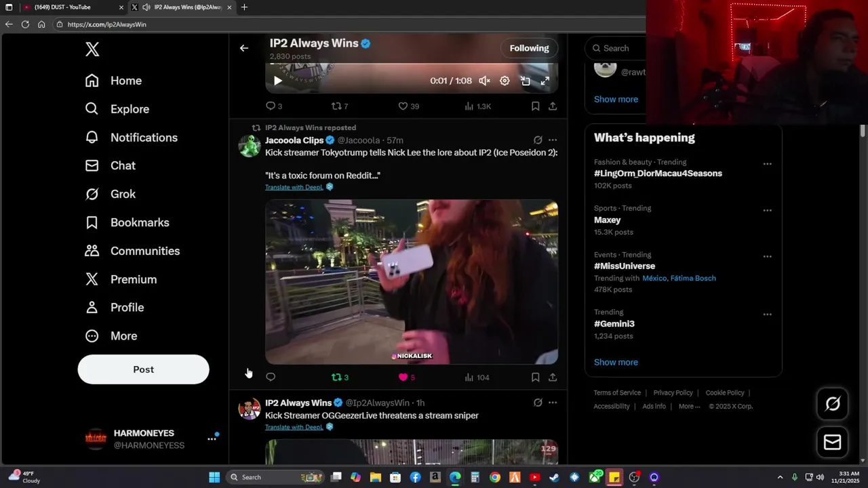Open video settings gear

[505, 81]
